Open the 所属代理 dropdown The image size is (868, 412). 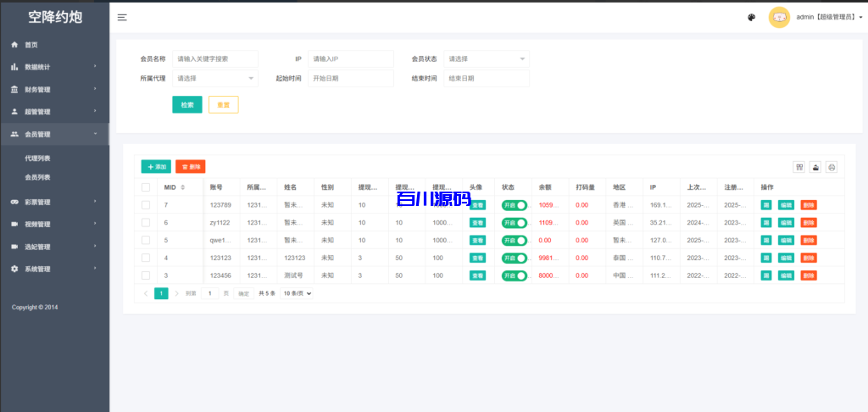tap(215, 79)
